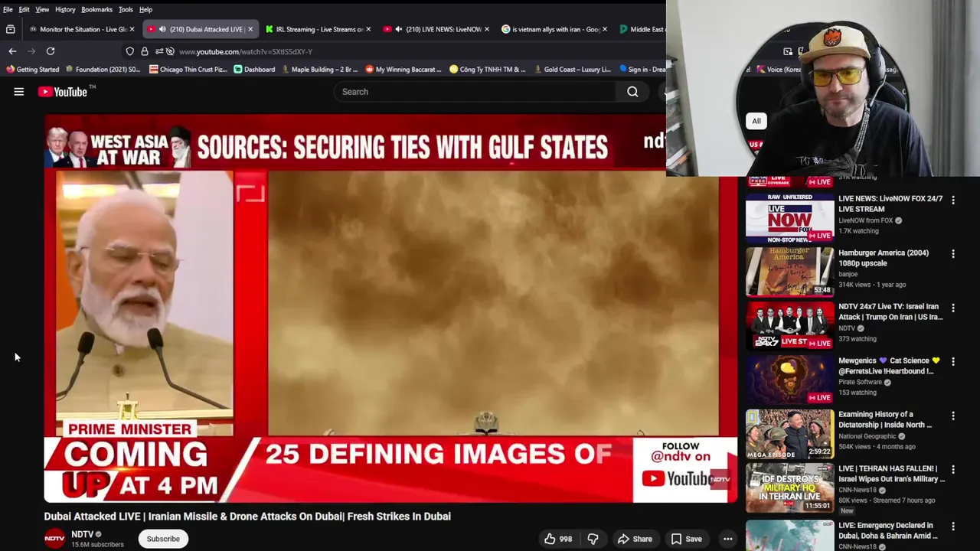
Task: Share the Dubai Attacked LIVE video
Action: (635, 539)
